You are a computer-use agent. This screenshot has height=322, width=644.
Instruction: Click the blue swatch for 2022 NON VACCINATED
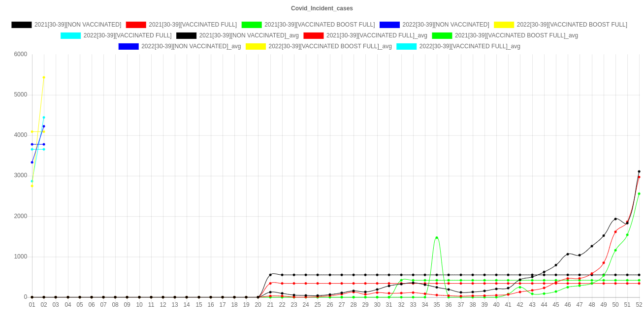tap(389, 25)
